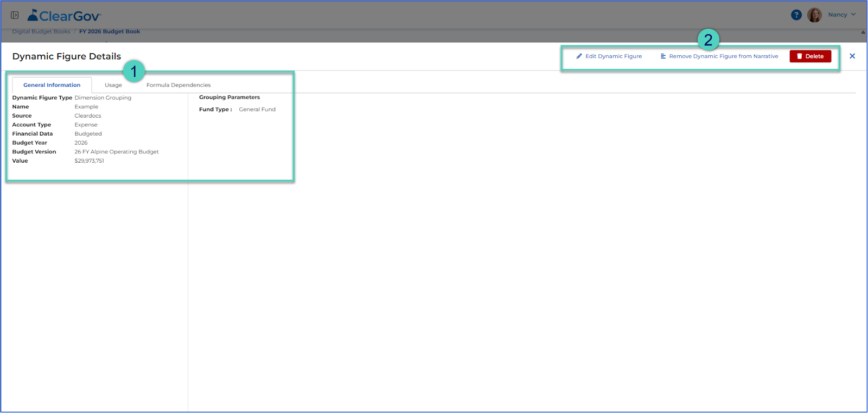Expand the chevron next to Nancy
Viewport: 868px width, 413px height.
[x=853, y=15]
